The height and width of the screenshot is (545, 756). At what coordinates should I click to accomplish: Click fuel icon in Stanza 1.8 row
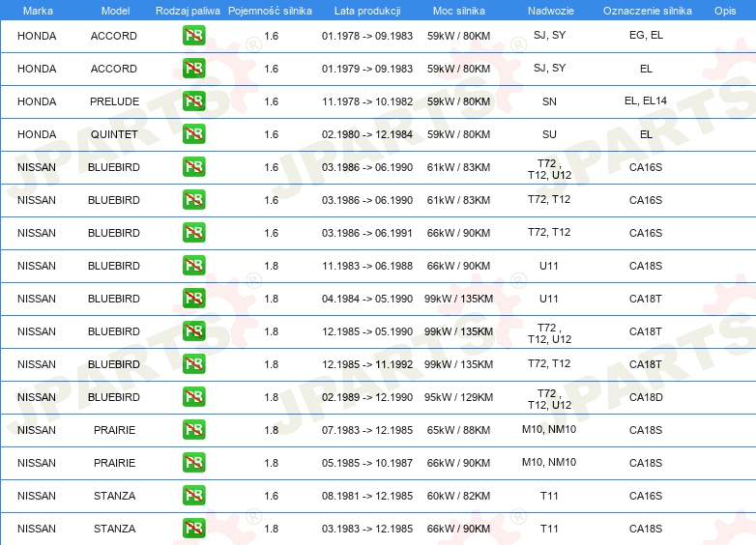(193, 529)
